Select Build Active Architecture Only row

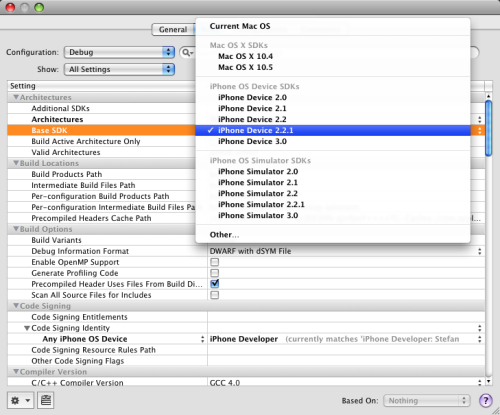101,141
